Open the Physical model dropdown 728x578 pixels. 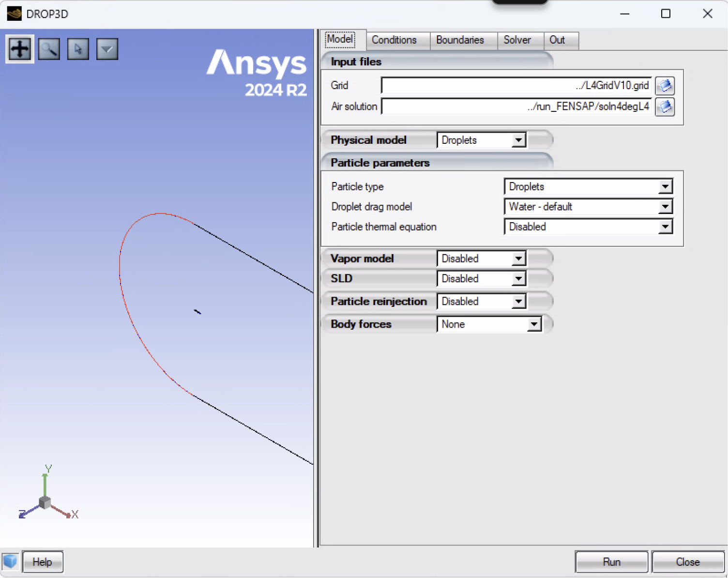tap(519, 140)
